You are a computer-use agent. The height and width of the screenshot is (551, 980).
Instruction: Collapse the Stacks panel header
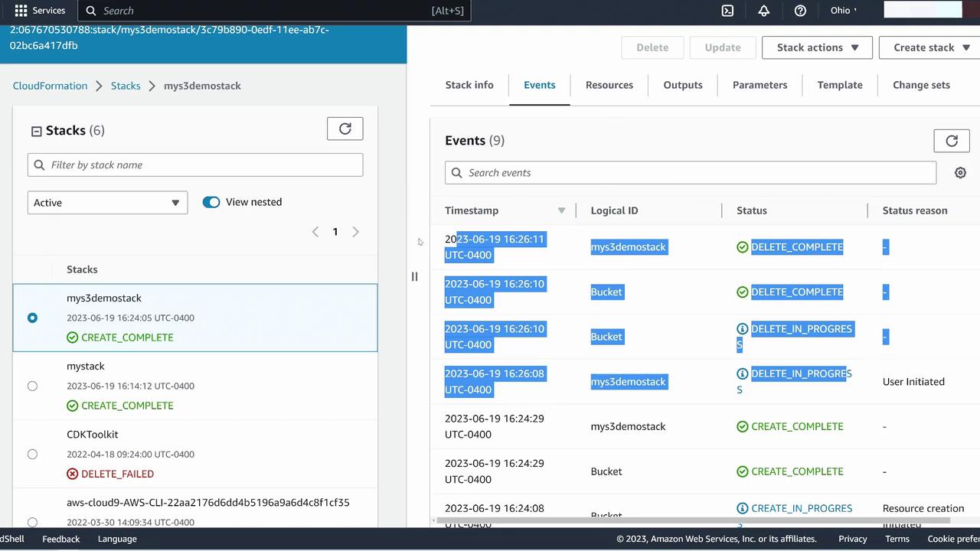point(36,131)
